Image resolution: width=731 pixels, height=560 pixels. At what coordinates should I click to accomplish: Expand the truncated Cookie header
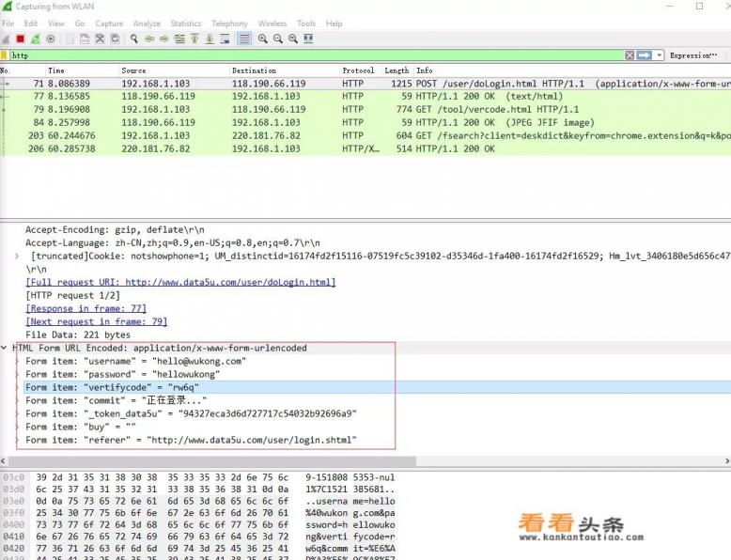[17, 256]
